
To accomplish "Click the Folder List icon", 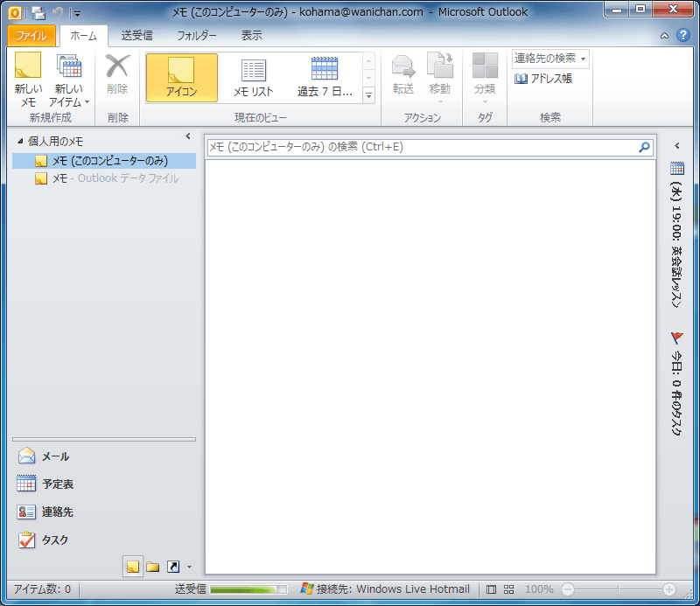I will click(x=152, y=567).
